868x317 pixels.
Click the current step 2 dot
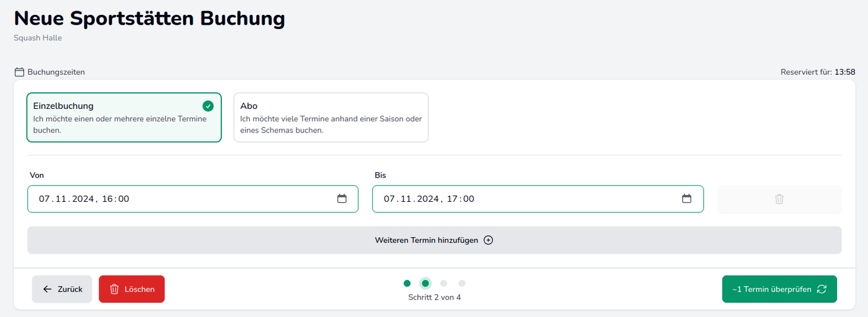coord(425,284)
